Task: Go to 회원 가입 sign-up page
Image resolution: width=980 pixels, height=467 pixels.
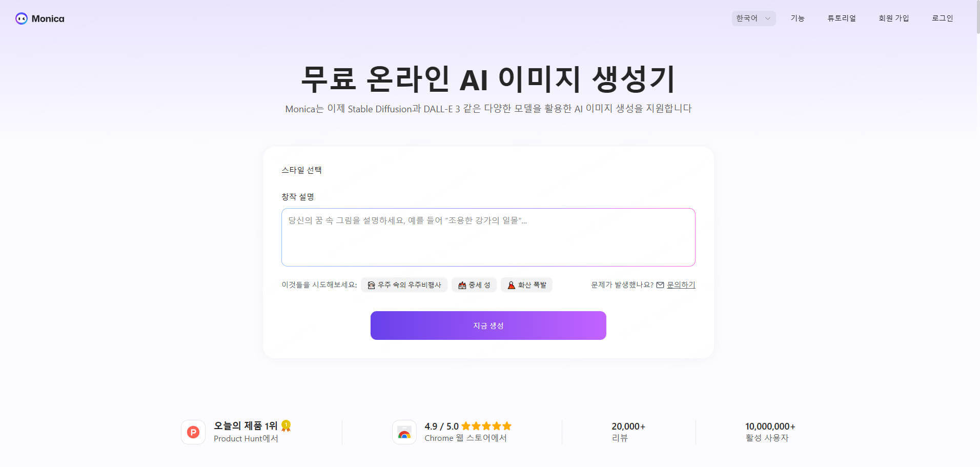Action: pyautogui.click(x=894, y=18)
